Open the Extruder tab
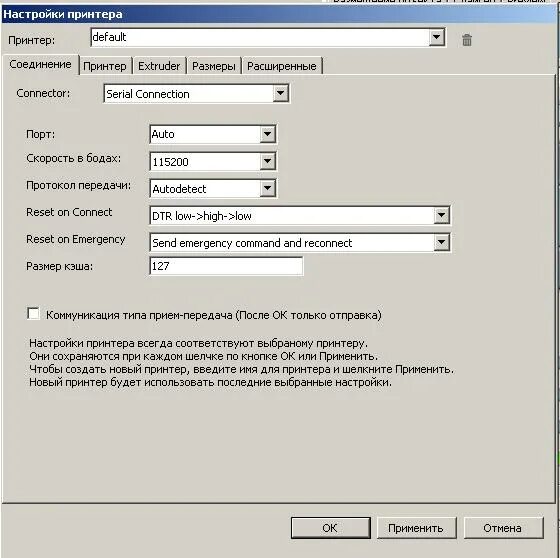This screenshot has width=560, height=558. [x=159, y=66]
